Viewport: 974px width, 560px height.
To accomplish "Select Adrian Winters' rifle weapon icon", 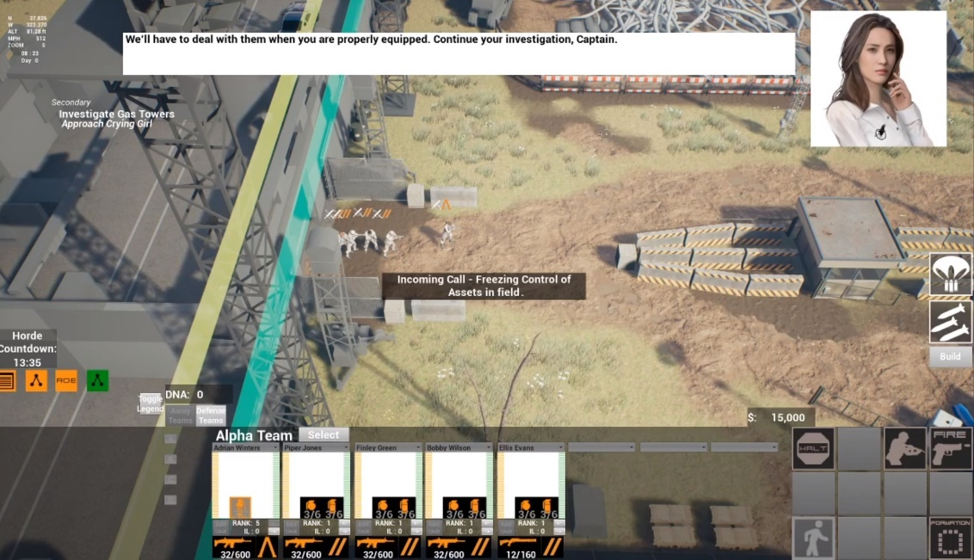I will click(x=233, y=547).
